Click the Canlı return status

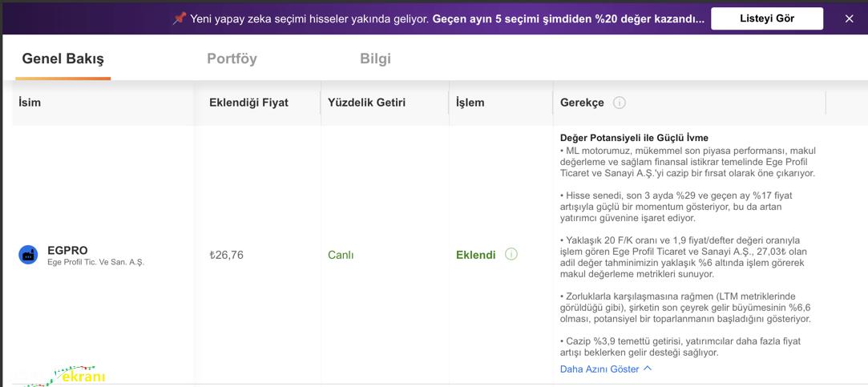tap(341, 255)
